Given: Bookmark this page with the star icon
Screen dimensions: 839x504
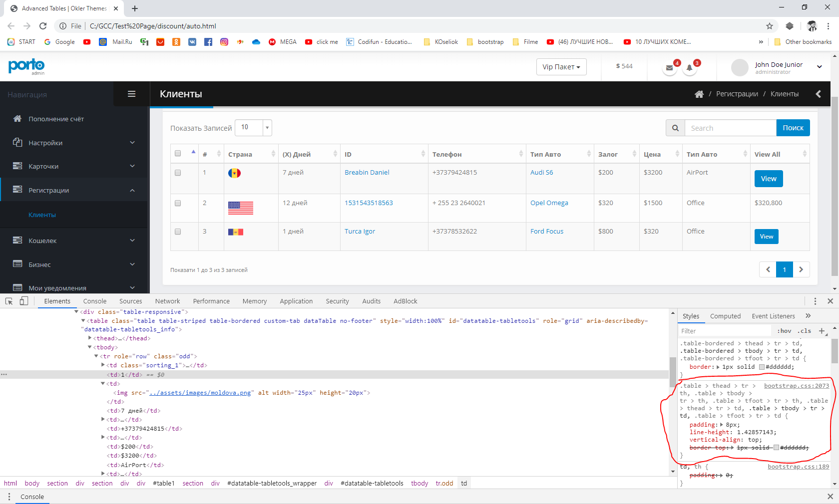Looking at the screenshot, I should pyautogui.click(x=770, y=26).
